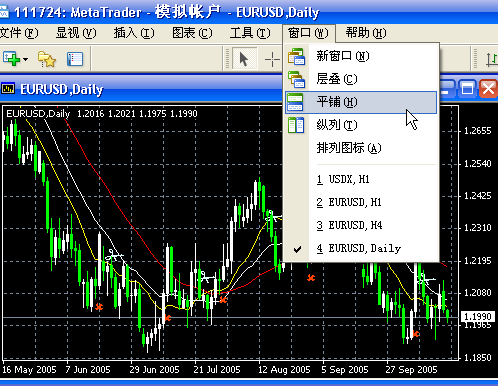Viewport: 498px width, 386px height.
Task: Click the 层叠 cascade menu icon
Action: tap(296, 79)
